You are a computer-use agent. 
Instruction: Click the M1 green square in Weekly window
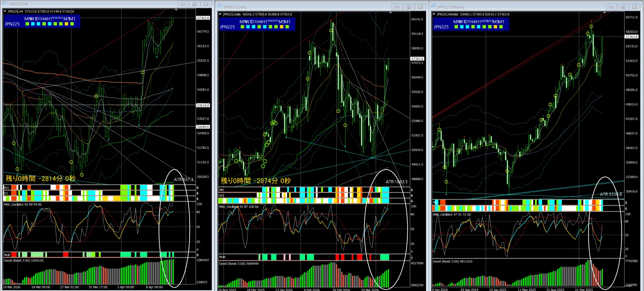[x=501, y=27]
